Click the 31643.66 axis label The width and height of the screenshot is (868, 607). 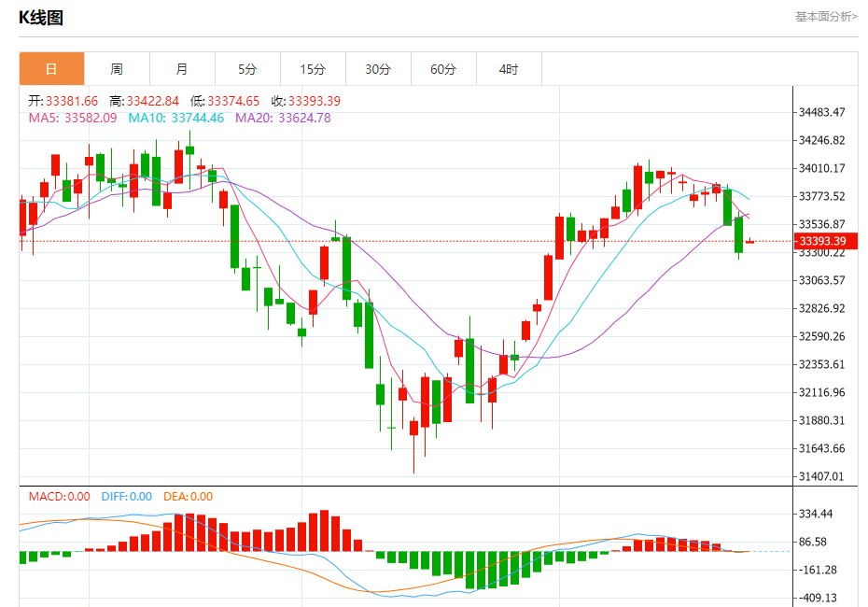click(821, 448)
